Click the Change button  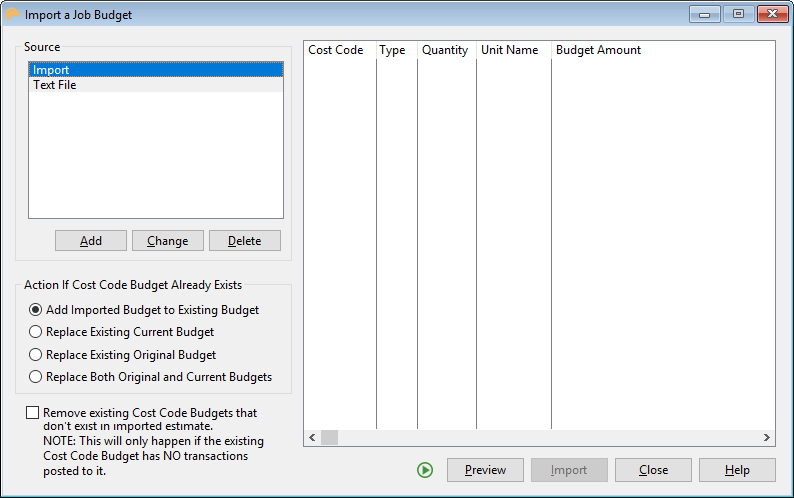click(167, 241)
